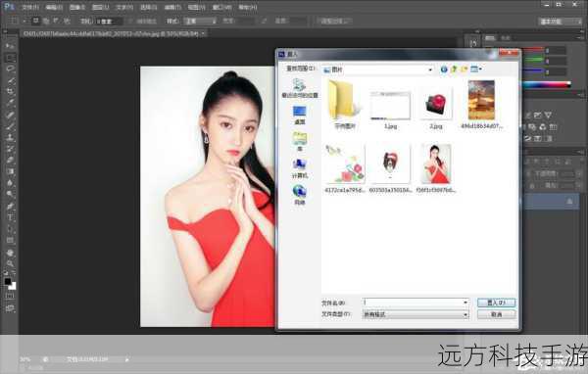Select the Lasso tool
This screenshot has width=588, height=374.
point(10,69)
